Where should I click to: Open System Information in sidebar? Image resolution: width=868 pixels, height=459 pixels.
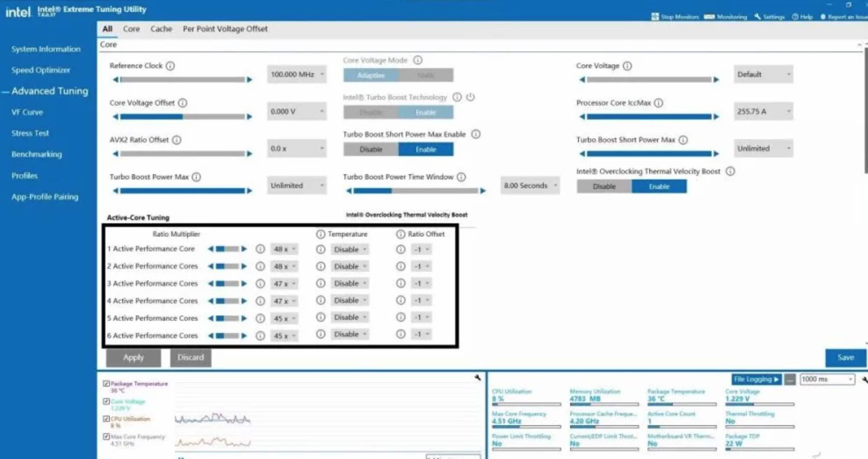[46, 49]
